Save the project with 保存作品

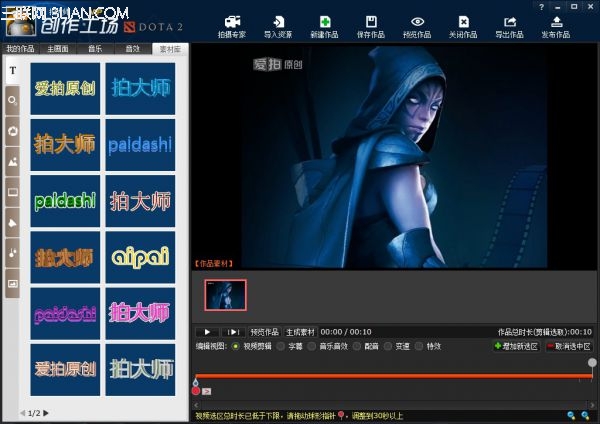coord(371,27)
